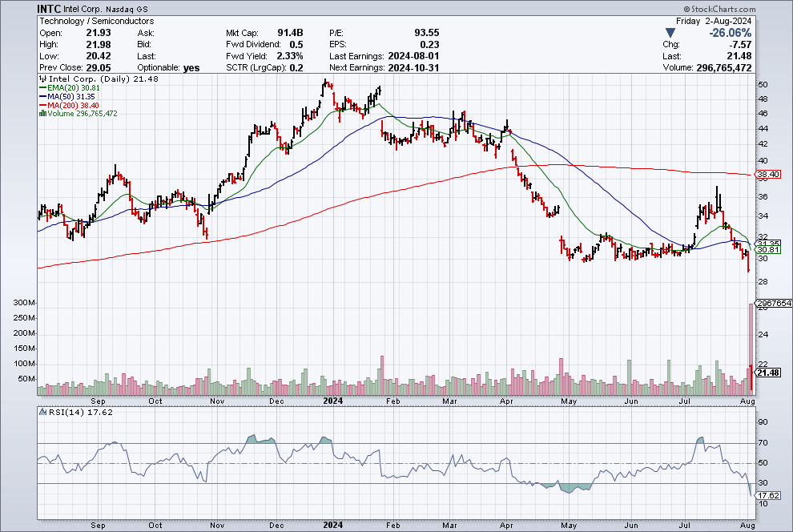Click the tall red August volume spike bar

tap(751, 349)
